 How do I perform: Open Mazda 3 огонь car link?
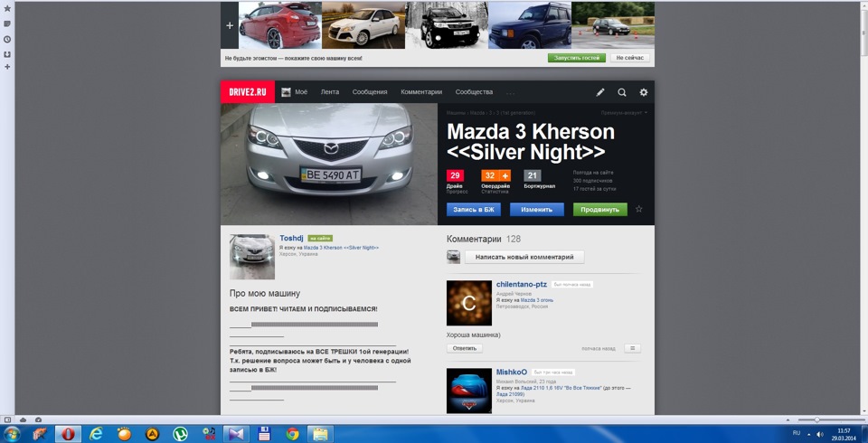(x=537, y=300)
